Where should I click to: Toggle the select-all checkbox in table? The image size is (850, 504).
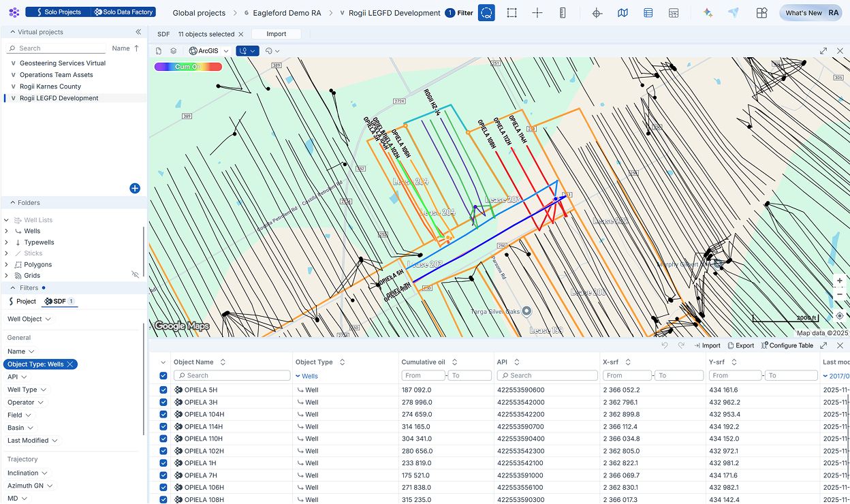click(x=163, y=375)
